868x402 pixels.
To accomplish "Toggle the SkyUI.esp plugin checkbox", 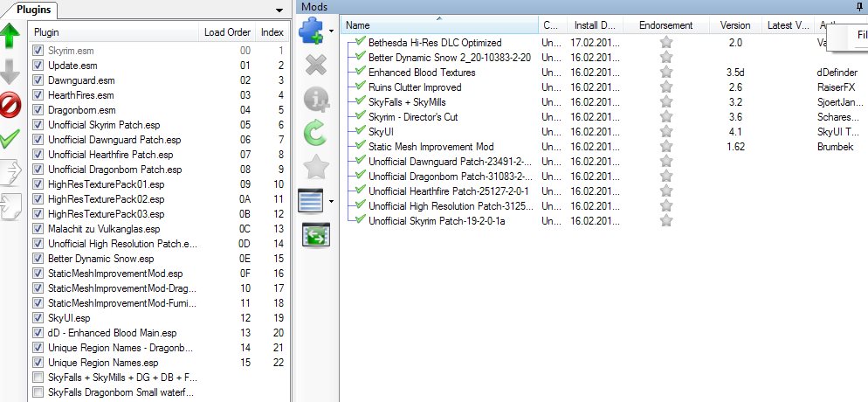I will coord(38,318).
